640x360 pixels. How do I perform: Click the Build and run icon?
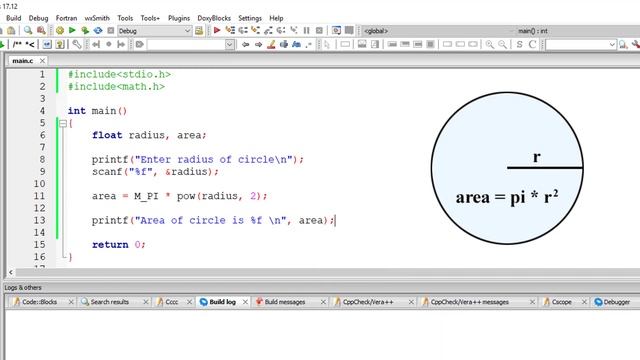tap(85, 31)
